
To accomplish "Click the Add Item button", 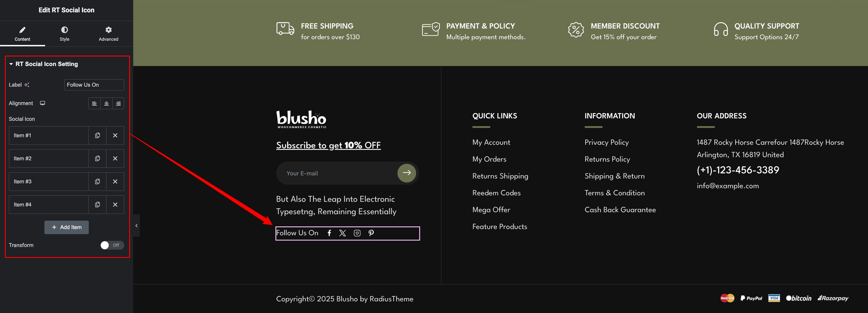I will (67, 227).
